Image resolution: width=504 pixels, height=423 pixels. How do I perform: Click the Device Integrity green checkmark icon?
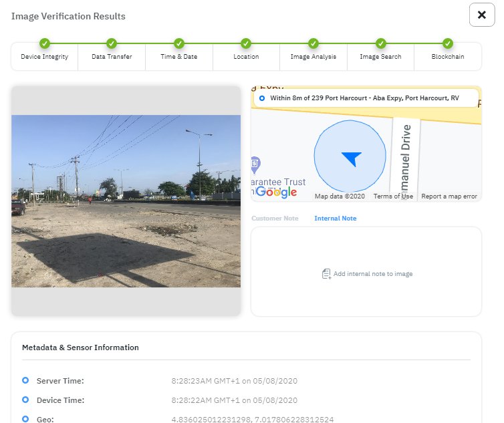(45, 43)
